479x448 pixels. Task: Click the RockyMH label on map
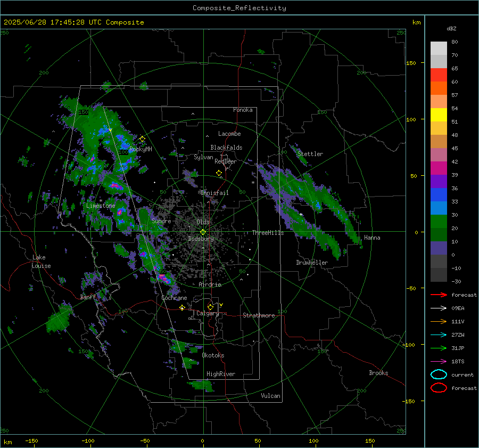click(x=141, y=149)
